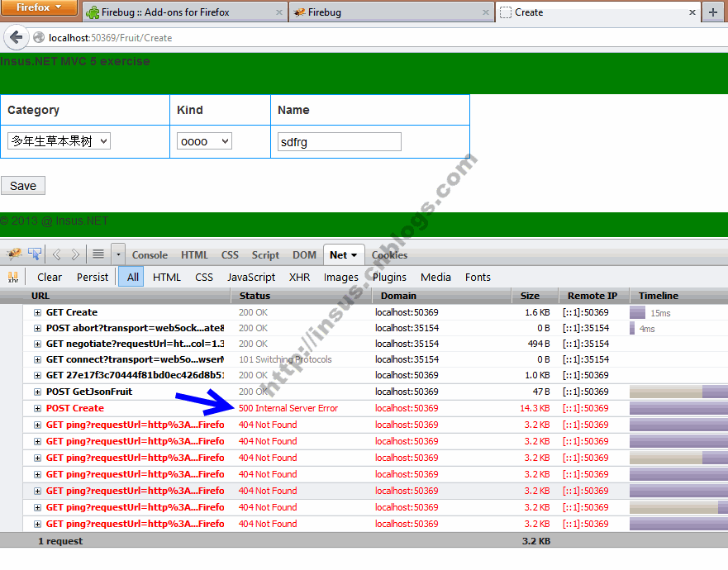Toggle Persist in Net panel
The image size is (728, 570).
point(93,277)
